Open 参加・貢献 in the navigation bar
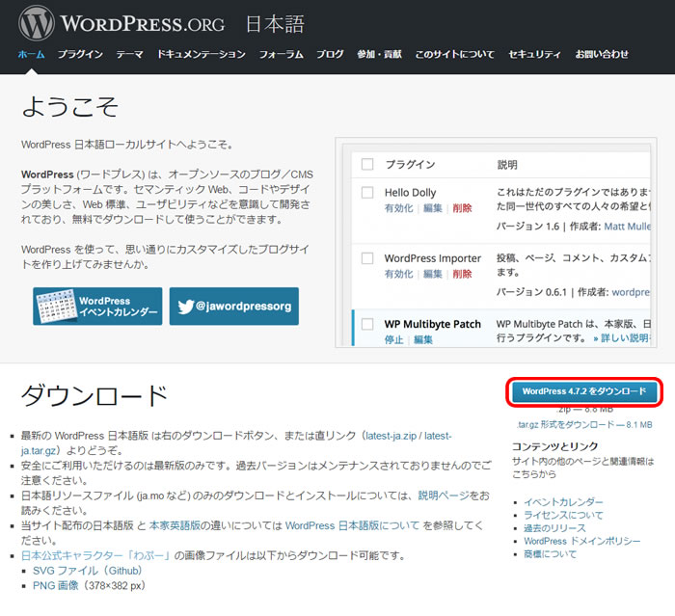This screenshot has height=616, width=675. pyautogui.click(x=379, y=54)
